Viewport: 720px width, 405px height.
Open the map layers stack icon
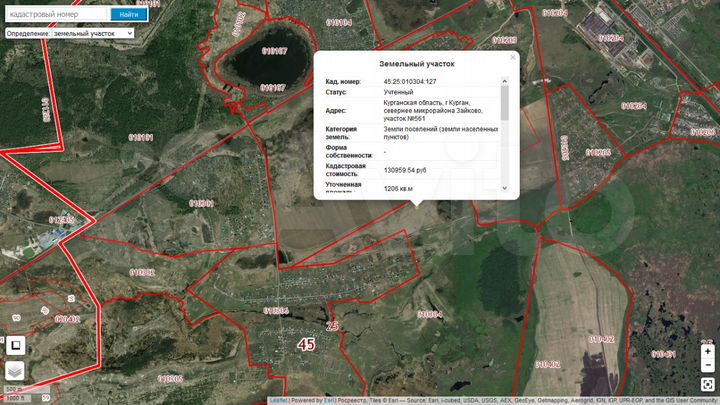[x=15, y=371]
